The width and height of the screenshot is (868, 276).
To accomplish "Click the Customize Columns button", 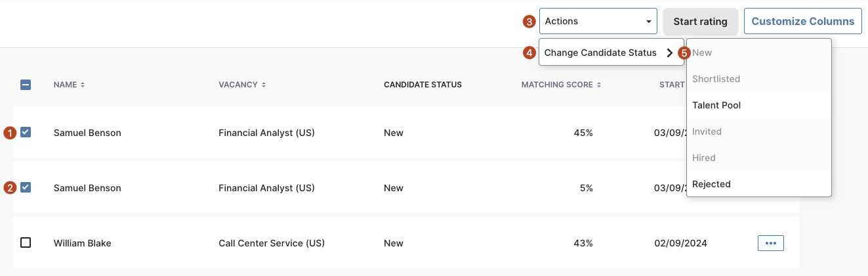I will pos(802,21).
